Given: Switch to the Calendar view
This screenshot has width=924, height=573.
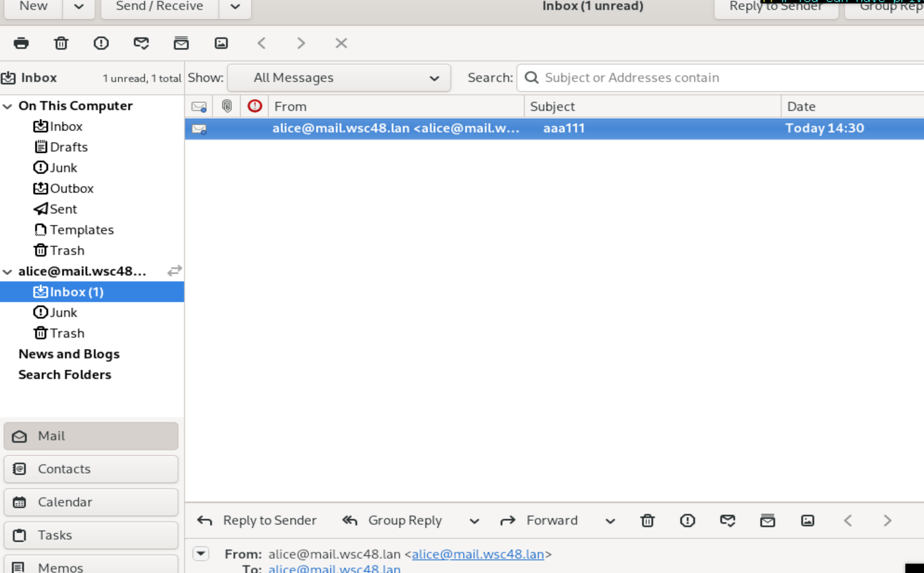Looking at the screenshot, I should (x=91, y=502).
